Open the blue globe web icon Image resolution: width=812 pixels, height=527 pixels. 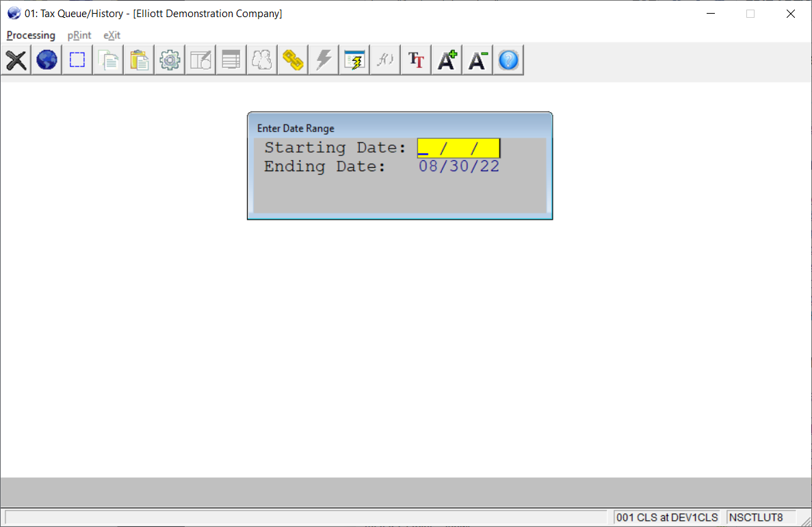[47, 60]
